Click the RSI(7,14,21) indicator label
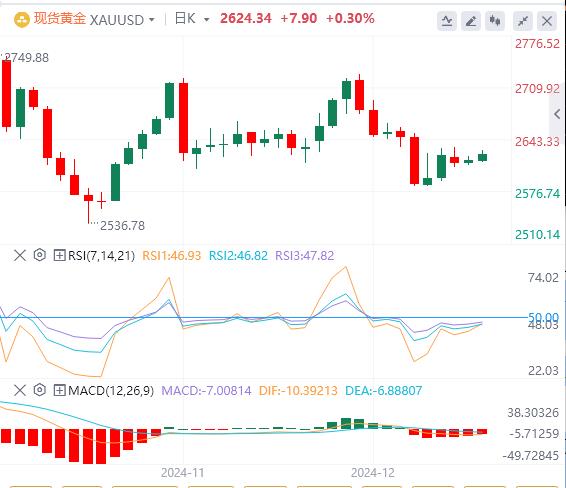The height and width of the screenshot is (488, 566). tap(101, 256)
